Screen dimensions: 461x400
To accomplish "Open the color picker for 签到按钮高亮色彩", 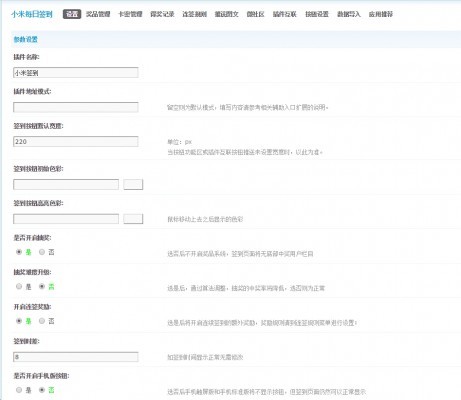I will [x=133, y=219].
